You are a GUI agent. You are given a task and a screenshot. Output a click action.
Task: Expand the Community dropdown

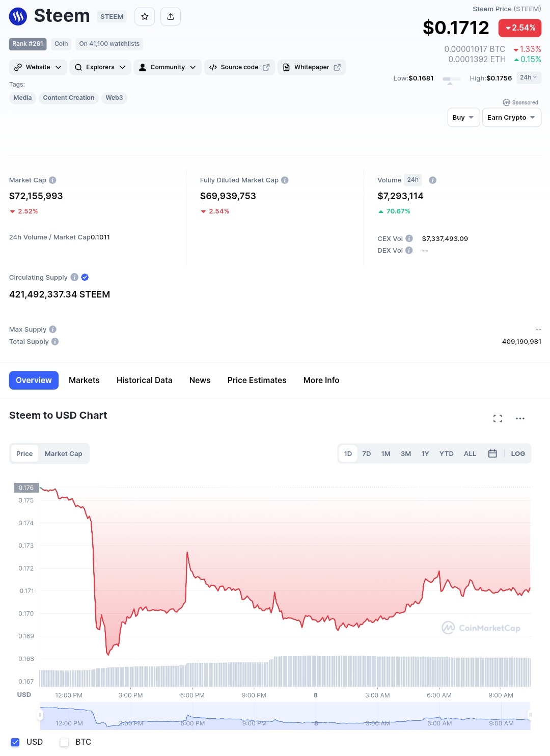168,67
